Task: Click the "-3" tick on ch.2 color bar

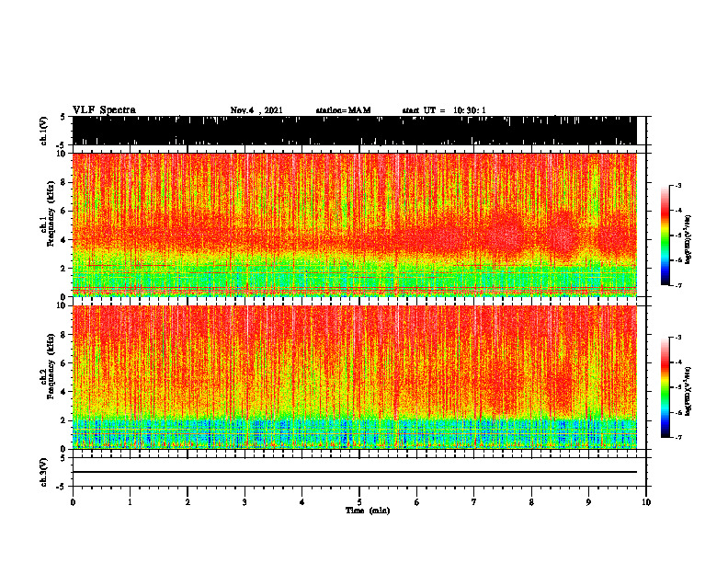Action: tap(679, 338)
